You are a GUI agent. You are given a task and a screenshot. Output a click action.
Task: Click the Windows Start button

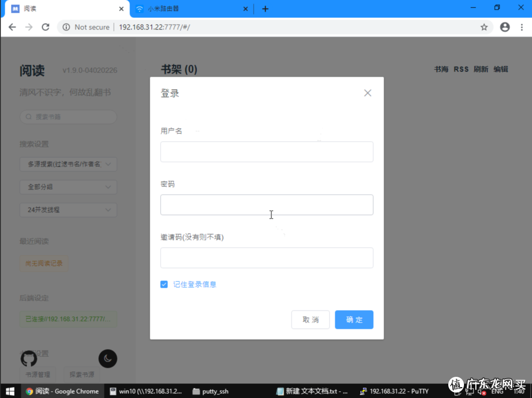pos(10,391)
